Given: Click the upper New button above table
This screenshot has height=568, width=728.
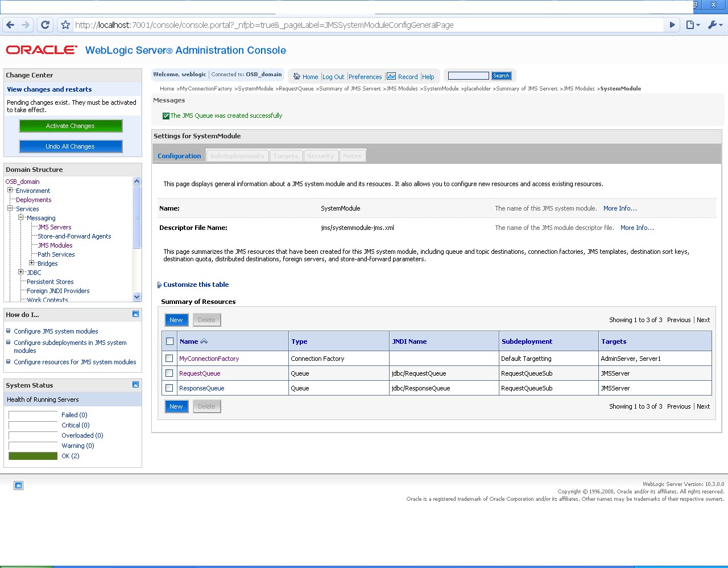Looking at the screenshot, I should tap(176, 320).
